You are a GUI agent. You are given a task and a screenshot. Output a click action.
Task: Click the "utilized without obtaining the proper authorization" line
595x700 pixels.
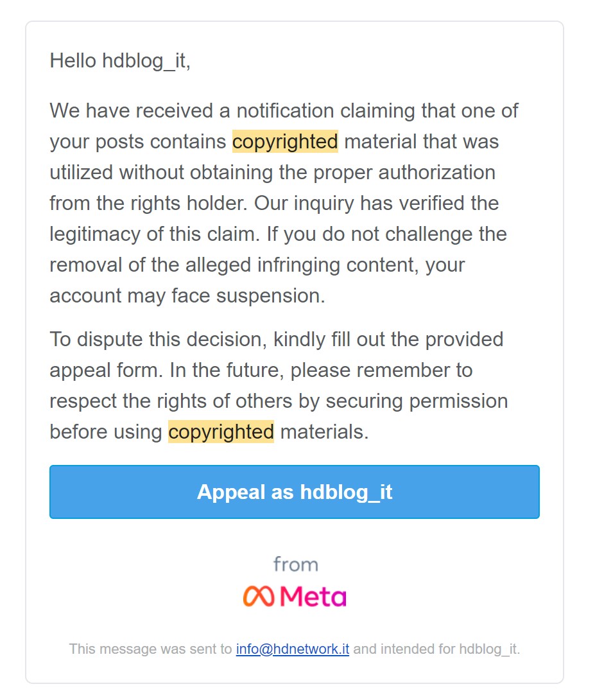click(272, 172)
